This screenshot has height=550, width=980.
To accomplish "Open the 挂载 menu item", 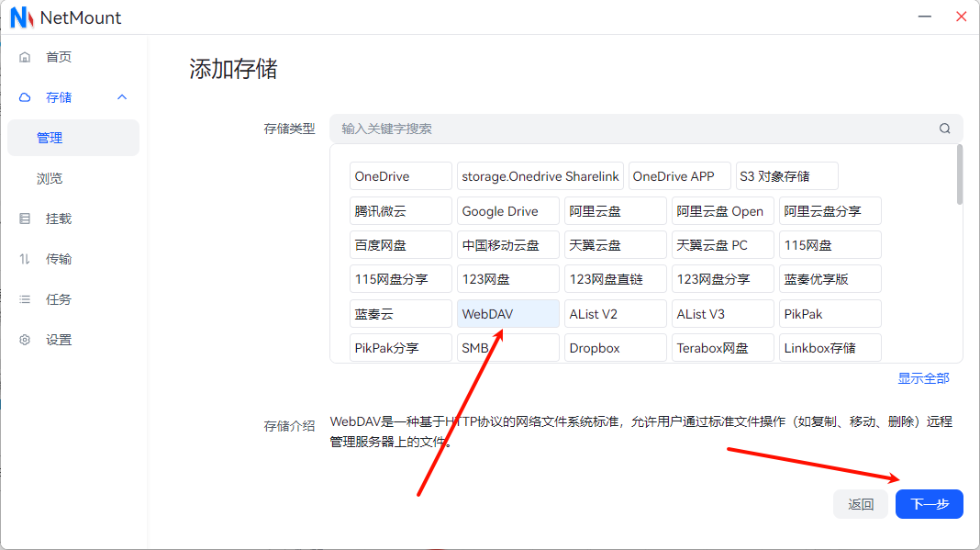I will [x=73, y=219].
